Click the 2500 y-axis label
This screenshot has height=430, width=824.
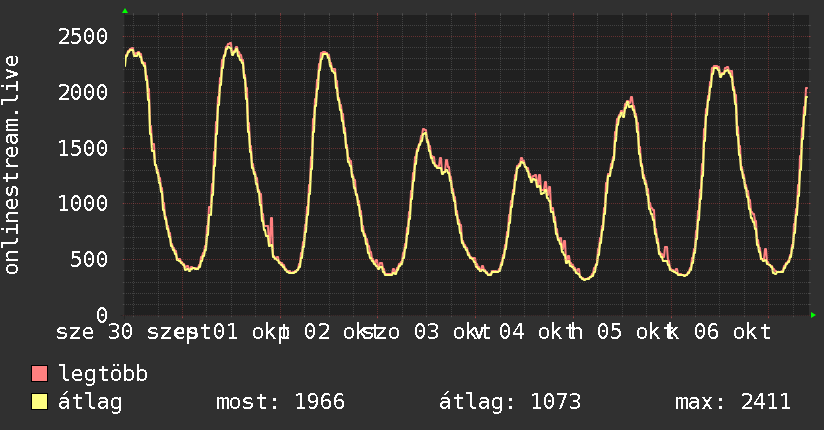83,37
